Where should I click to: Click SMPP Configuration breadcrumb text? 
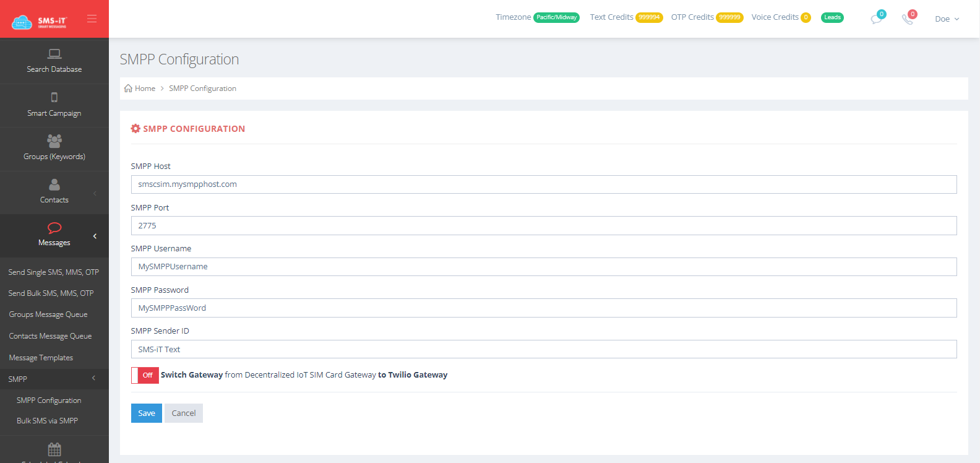tap(202, 89)
